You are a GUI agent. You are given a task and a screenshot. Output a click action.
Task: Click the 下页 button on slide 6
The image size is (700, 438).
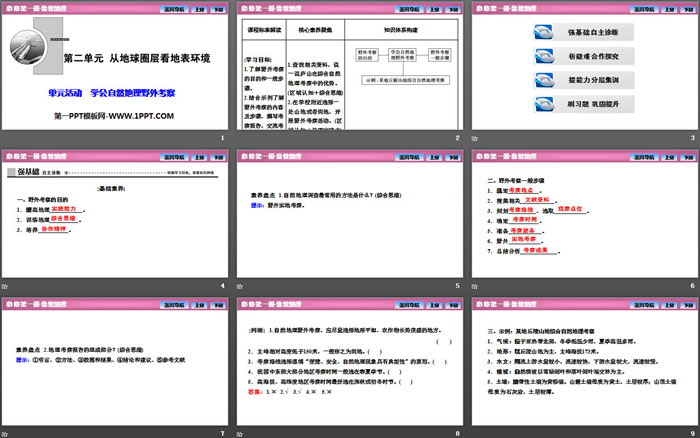click(x=688, y=157)
